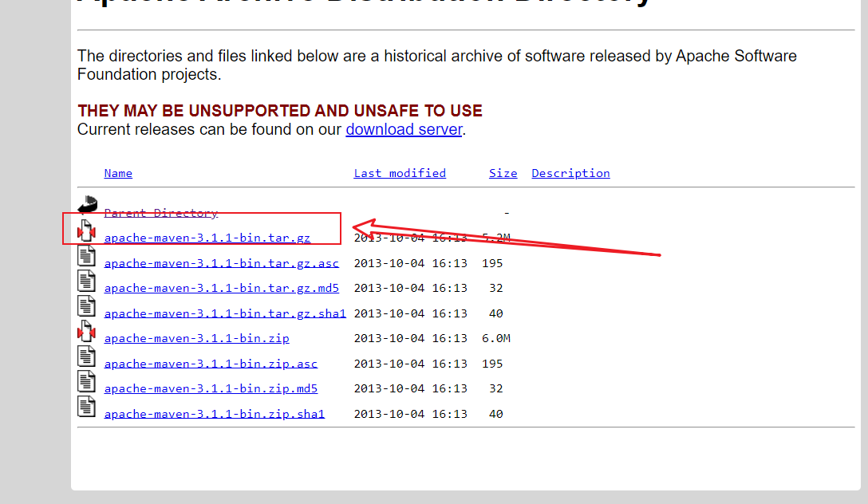Viewport: 868px width, 504px height.
Task: Click the 195 size in bin.tar.gz.asc row
Action: (x=492, y=263)
